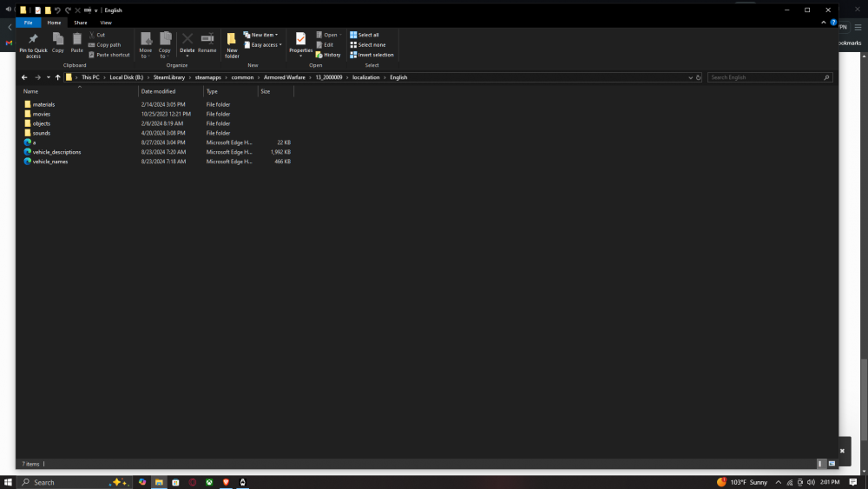The image size is (868, 489).
Task: Click Armored Warfare in address path
Action: pos(284,77)
